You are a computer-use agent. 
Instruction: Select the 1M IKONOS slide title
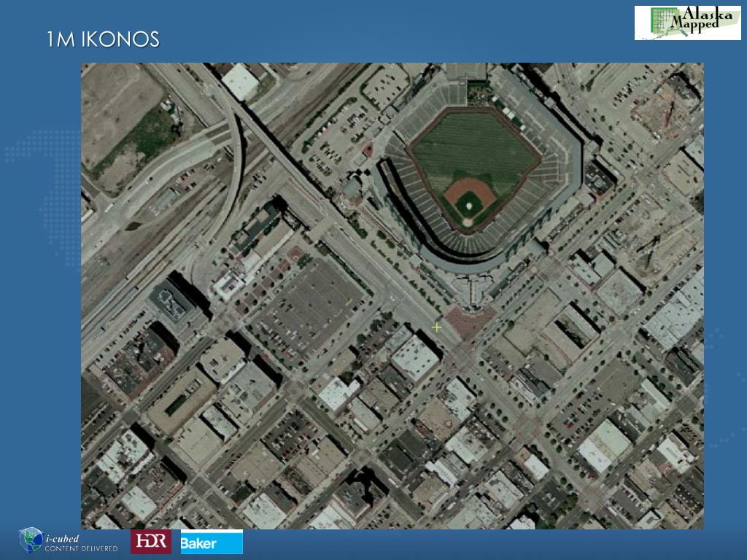(103, 39)
